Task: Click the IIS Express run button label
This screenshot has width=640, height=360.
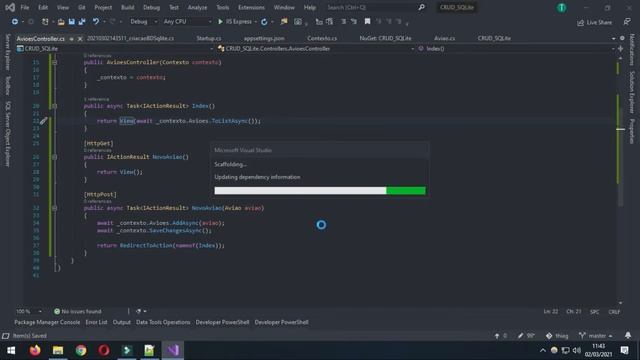Action: pos(239,22)
